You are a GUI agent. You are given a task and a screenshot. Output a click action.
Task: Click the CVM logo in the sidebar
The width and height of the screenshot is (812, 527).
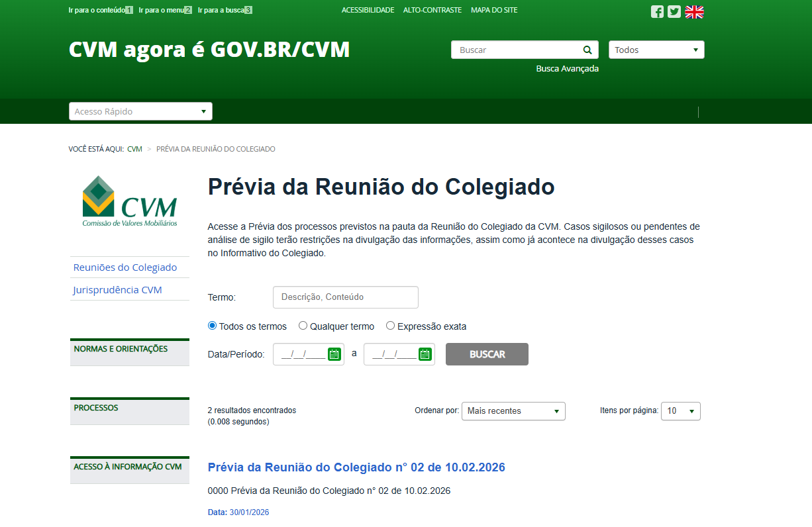tap(130, 201)
